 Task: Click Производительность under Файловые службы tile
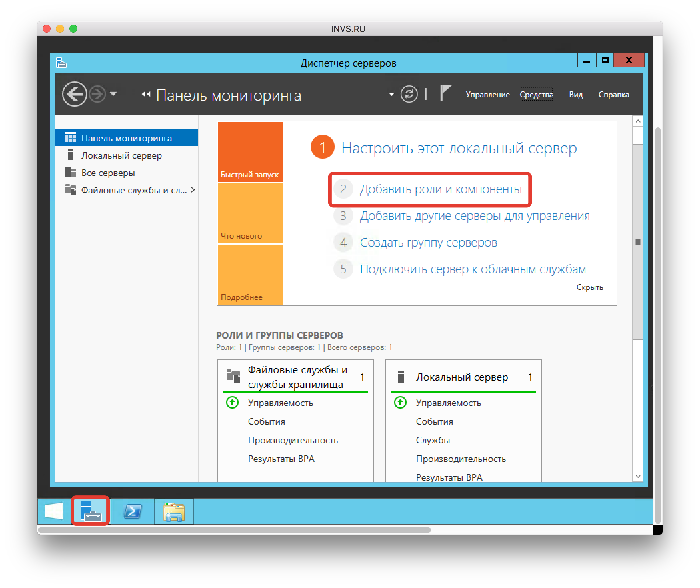pos(293,440)
